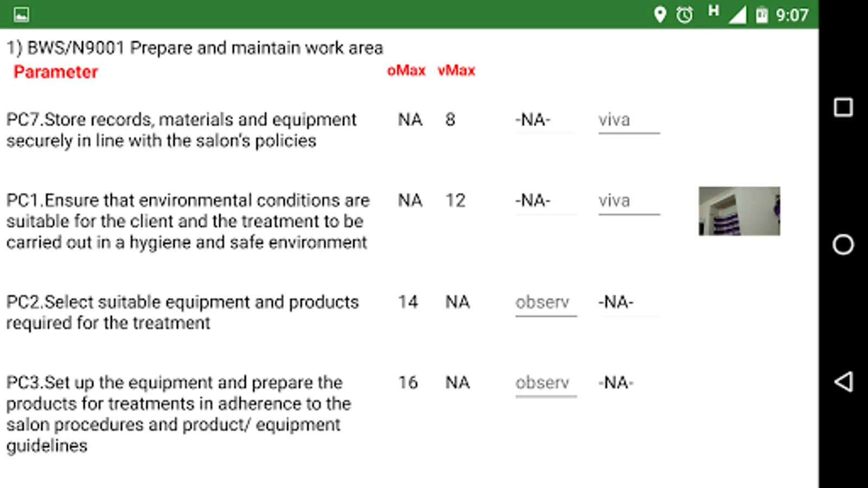Tap the 9:07 clock in status bar

(792, 15)
